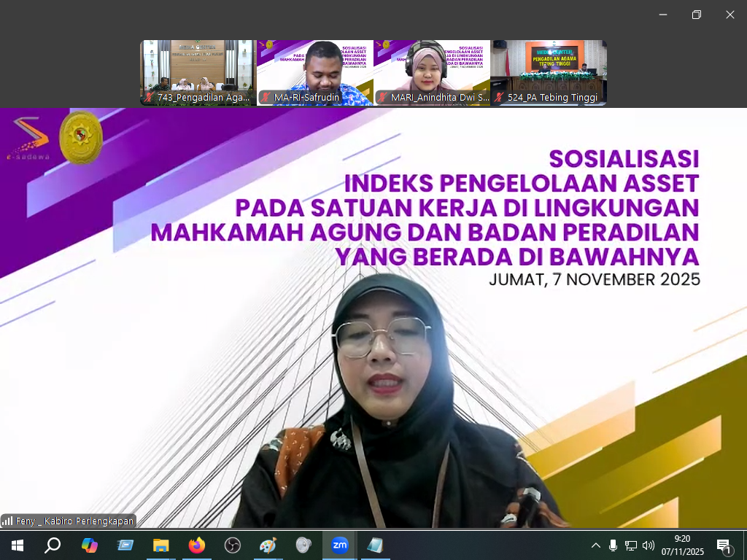Image resolution: width=747 pixels, height=560 pixels.
Task: Open OBS Studio from the taskbar
Action: tap(233, 545)
